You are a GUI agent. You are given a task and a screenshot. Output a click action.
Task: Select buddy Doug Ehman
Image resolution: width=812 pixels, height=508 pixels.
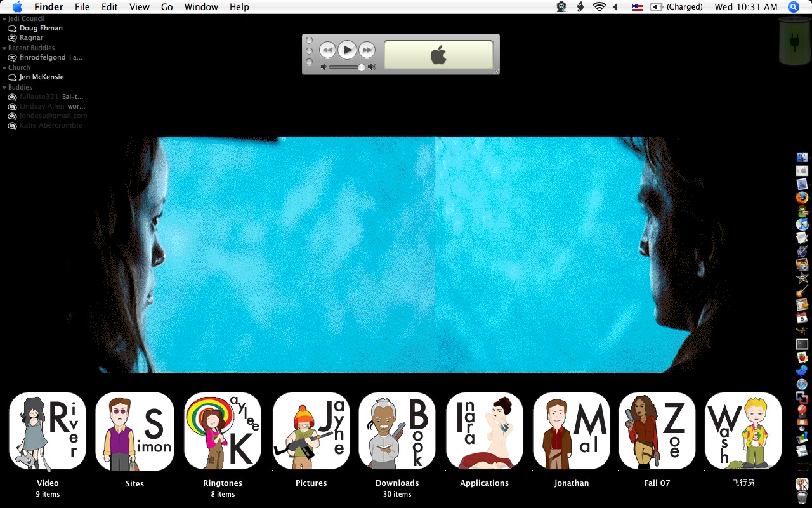pyautogui.click(x=41, y=28)
